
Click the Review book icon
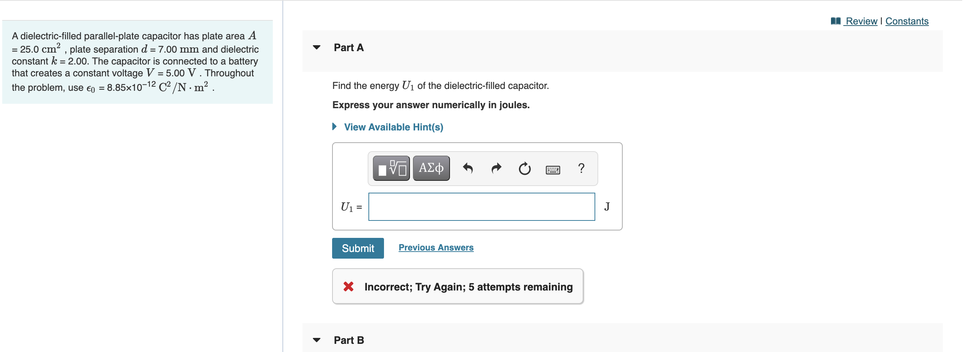point(836,21)
